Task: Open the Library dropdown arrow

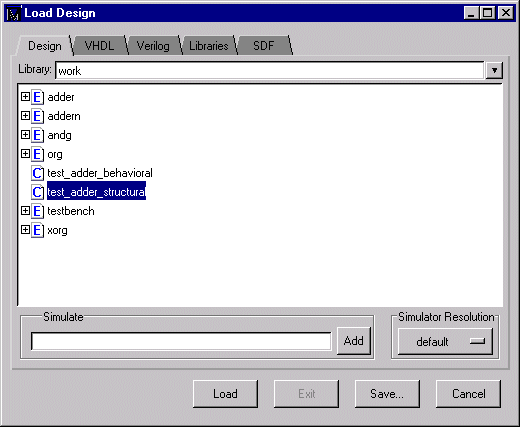Action: [x=494, y=70]
